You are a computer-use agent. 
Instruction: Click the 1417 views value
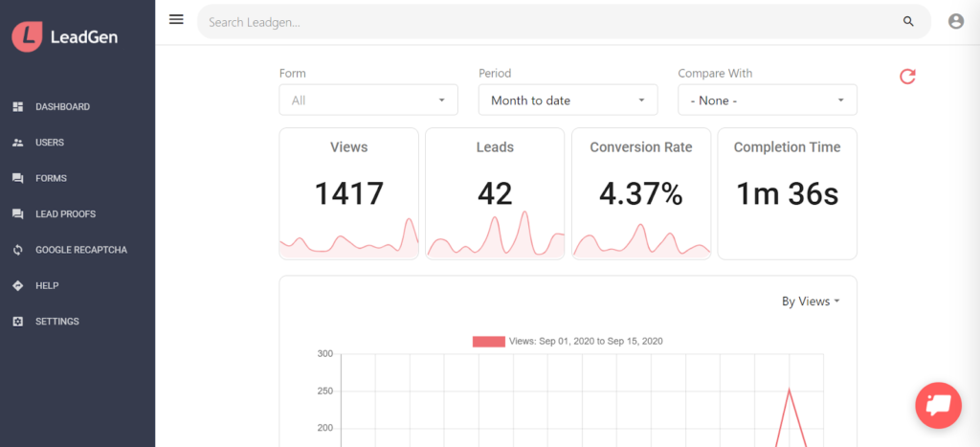coord(348,193)
